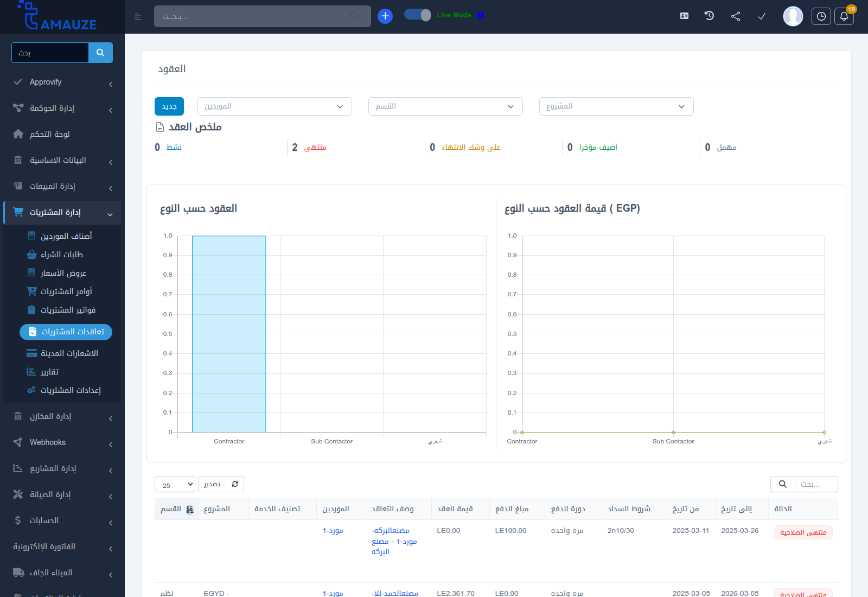Open the القسم filter dropdown
Image resolution: width=868 pixels, height=597 pixels.
[445, 106]
